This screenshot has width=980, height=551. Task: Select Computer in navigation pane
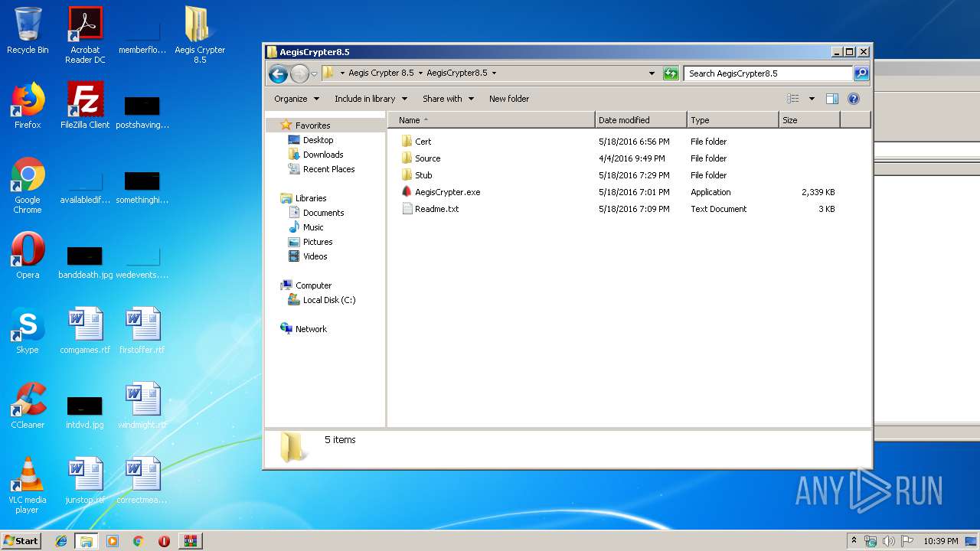313,285
